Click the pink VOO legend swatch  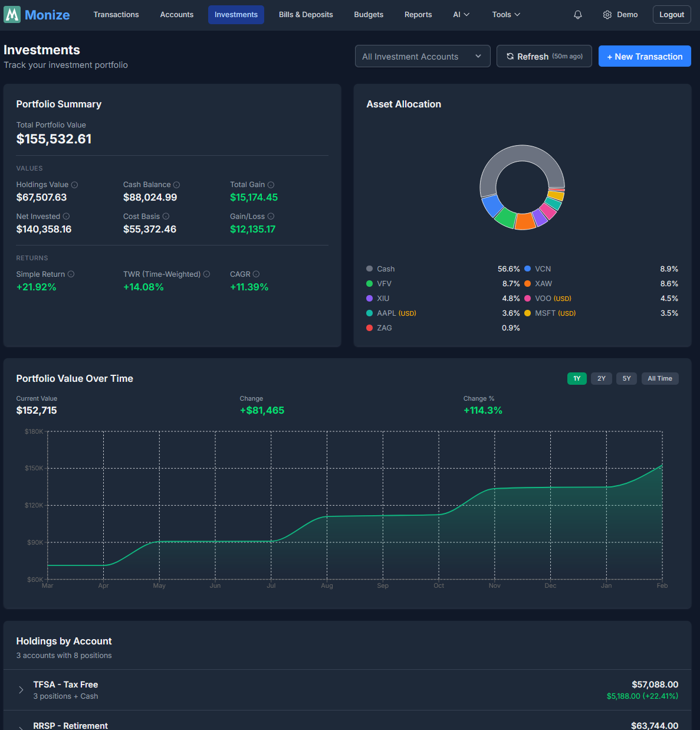(527, 298)
